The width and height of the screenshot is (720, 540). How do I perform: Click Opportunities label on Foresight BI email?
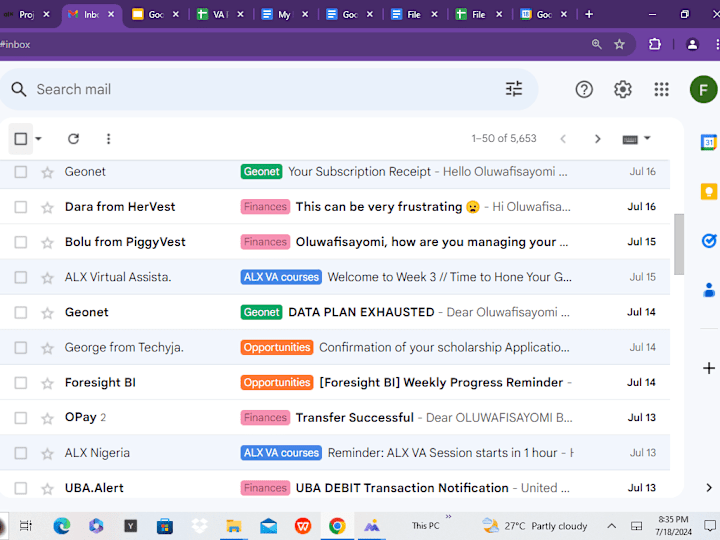click(277, 382)
